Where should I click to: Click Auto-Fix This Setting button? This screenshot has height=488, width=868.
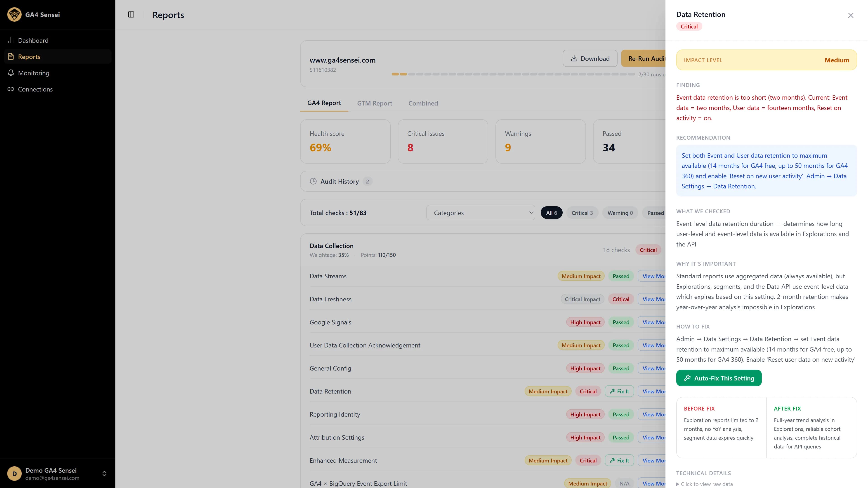pos(719,378)
